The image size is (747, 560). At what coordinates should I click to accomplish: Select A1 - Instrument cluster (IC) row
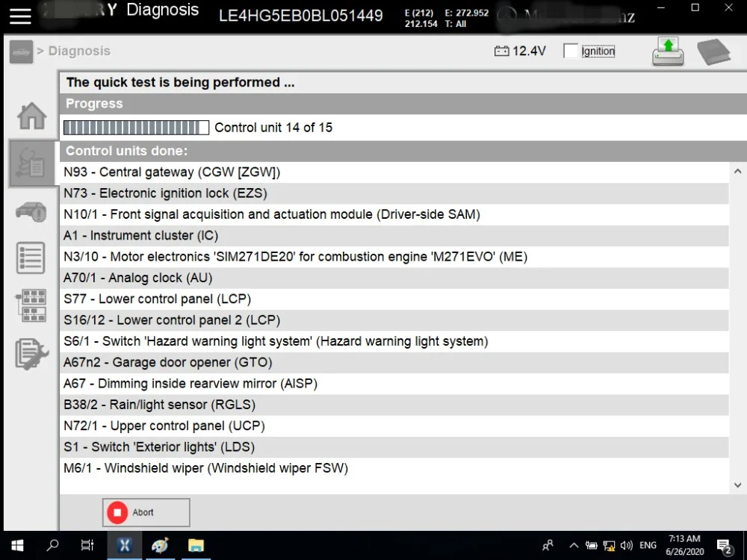click(394, 235)
